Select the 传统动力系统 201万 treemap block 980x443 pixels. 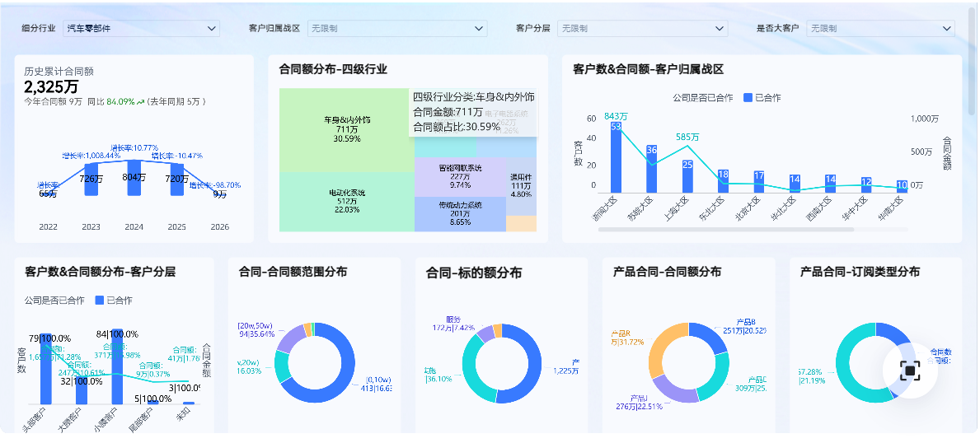click(460, 214)
